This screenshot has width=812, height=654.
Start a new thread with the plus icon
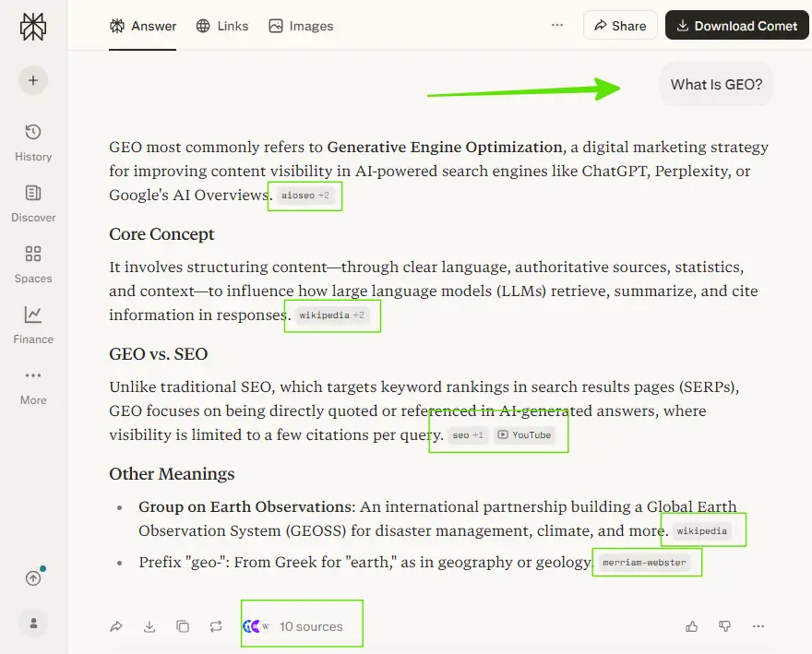click(x=33, y=80)
